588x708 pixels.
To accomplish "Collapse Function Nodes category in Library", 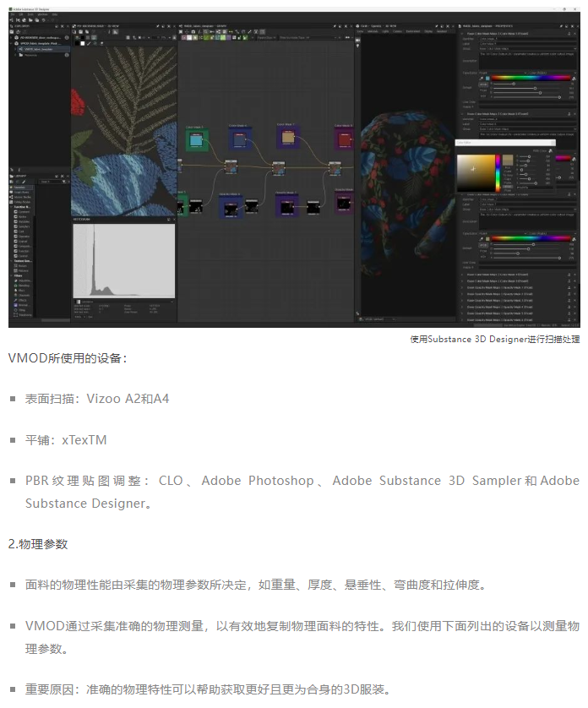I will click(x=11, y=207).
